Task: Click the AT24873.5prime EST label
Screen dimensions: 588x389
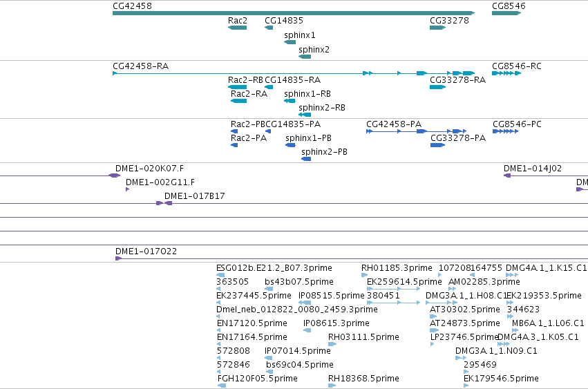Action: click(465, 324)
